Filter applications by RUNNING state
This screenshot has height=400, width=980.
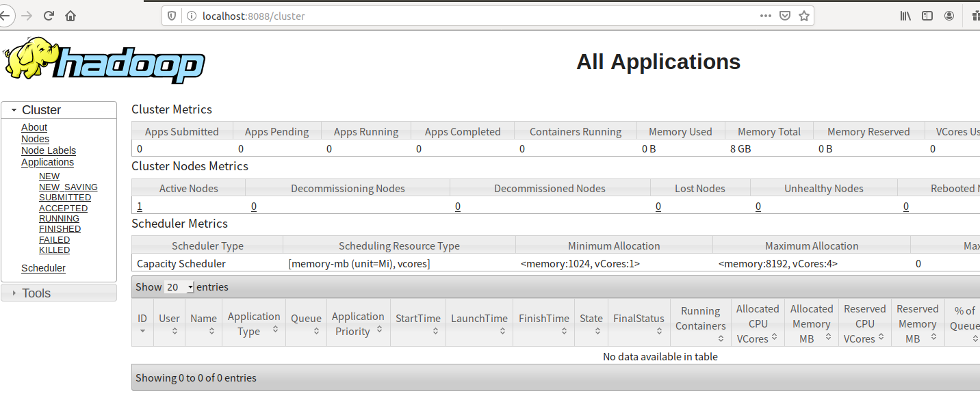59,219
